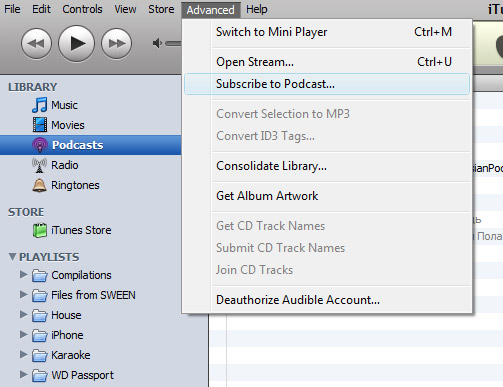Close the open Advanced menu
Image resolution: width=503 pixels, height=387 pixels.
tap(210, 10)
